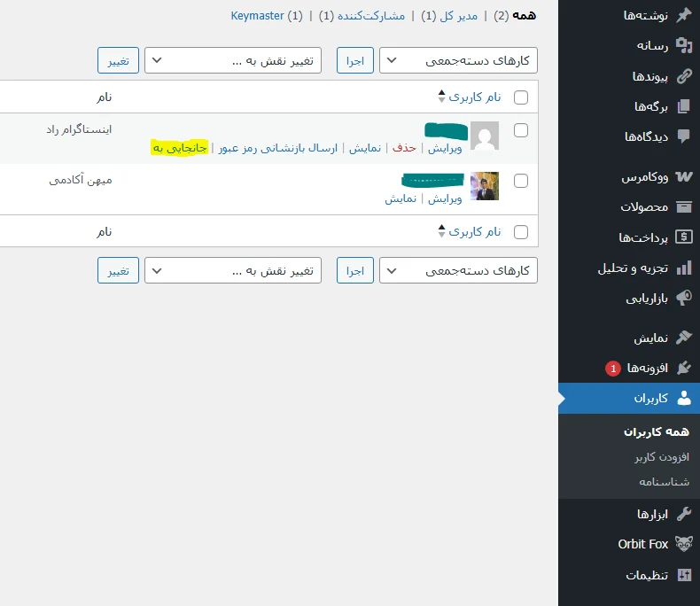Open افزودن کاربر submenu item
The height and width of the screenshot is (606, 700).
[662, 457]
